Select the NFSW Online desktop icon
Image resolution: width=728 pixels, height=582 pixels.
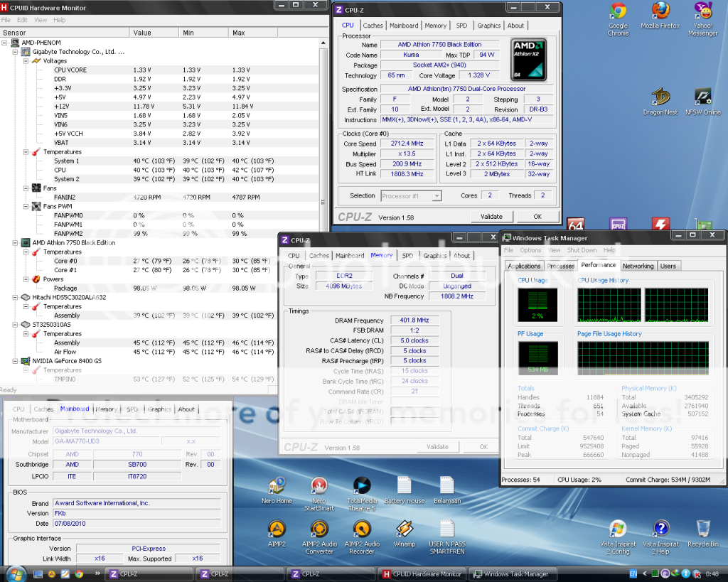(703, 102)
